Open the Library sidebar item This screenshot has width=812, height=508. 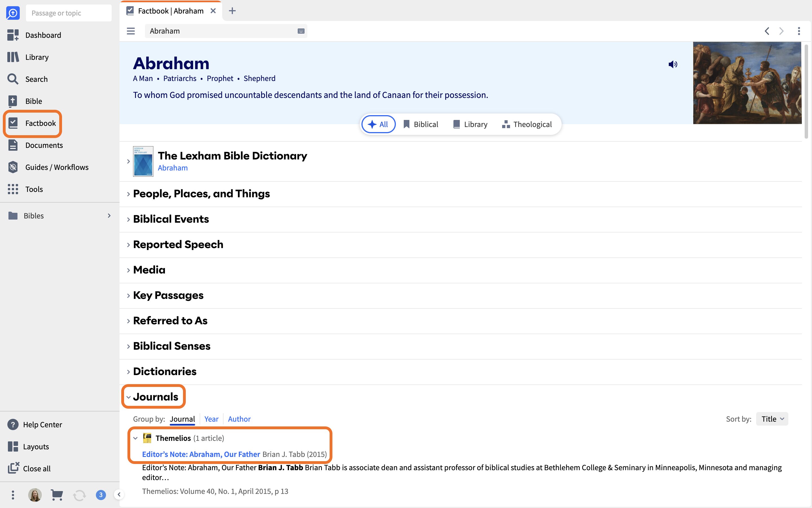point(28,57)
